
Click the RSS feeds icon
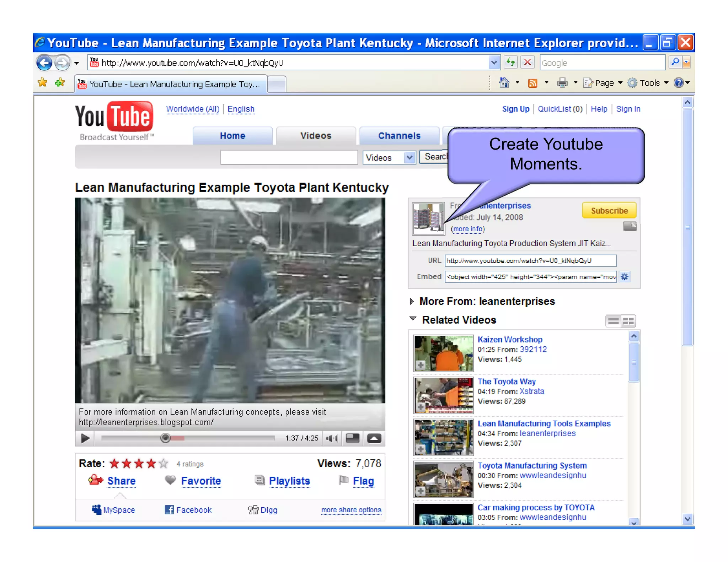click(x=532, y=83)
